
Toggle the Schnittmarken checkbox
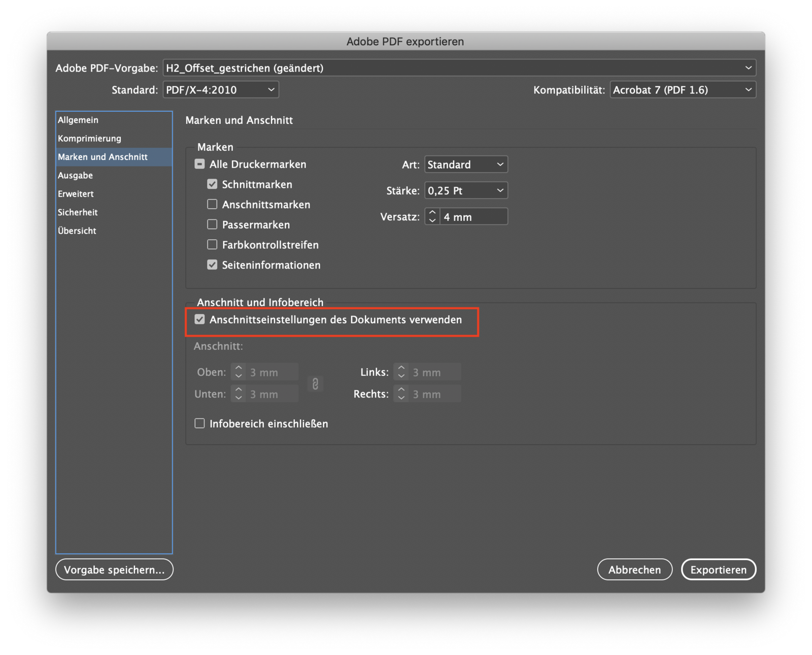click(x=212, y=184)
